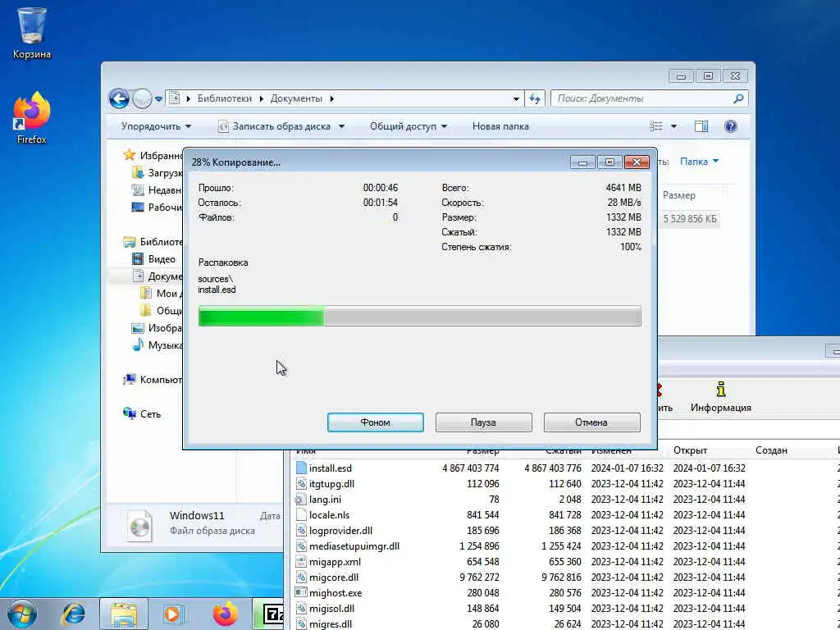Click the Отмена button in copy dialog
The width and height of the screenshot is (840, 630).
[591, 422]
